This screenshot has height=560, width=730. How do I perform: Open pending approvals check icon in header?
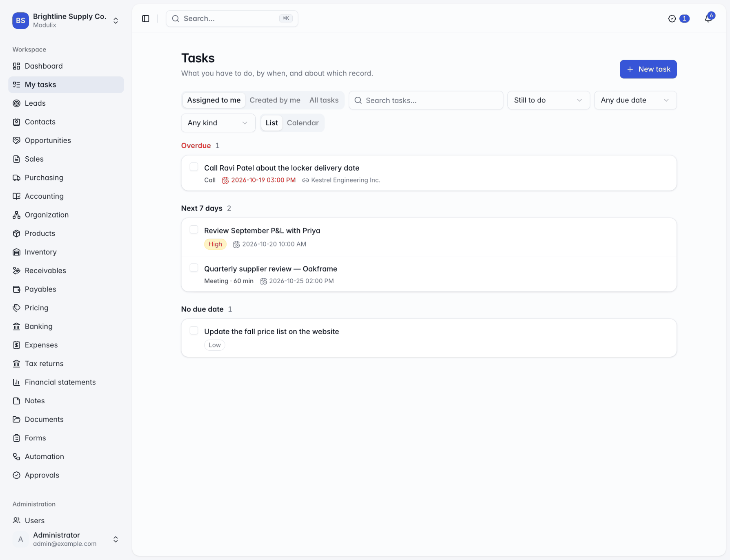click(672, 19)
